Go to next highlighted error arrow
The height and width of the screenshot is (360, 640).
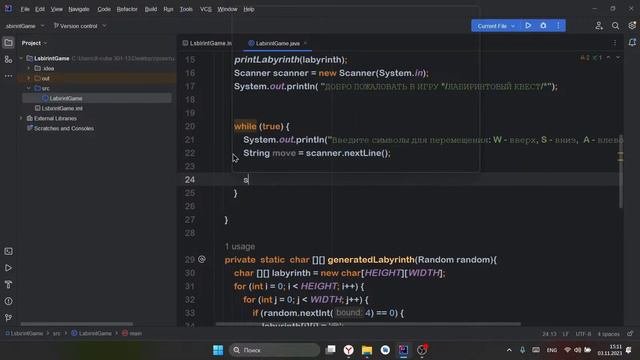tap(618, 58)
